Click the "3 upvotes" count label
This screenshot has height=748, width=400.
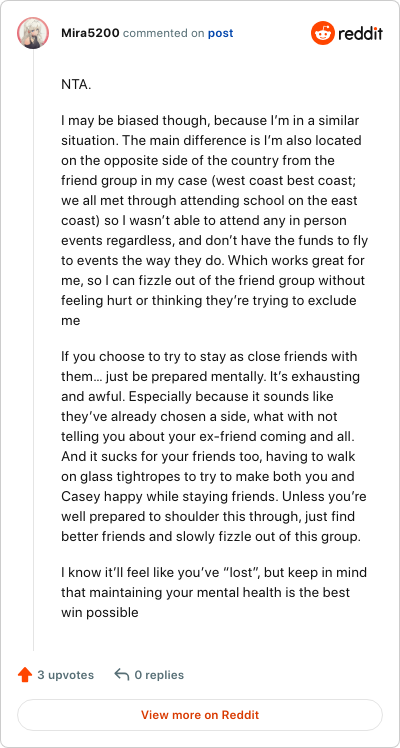pyautogui.click(x=66, y=675)
